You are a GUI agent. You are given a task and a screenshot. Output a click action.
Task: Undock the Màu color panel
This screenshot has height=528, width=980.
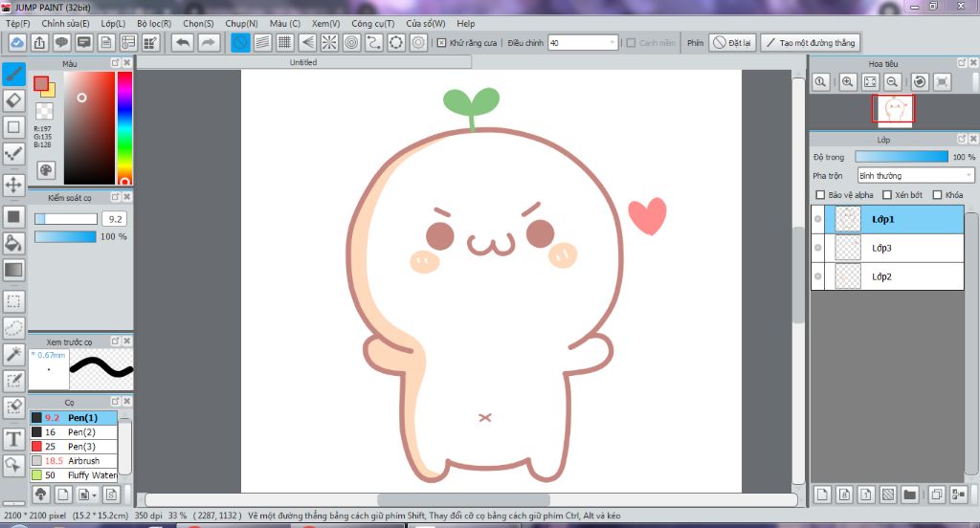[115, 63]
